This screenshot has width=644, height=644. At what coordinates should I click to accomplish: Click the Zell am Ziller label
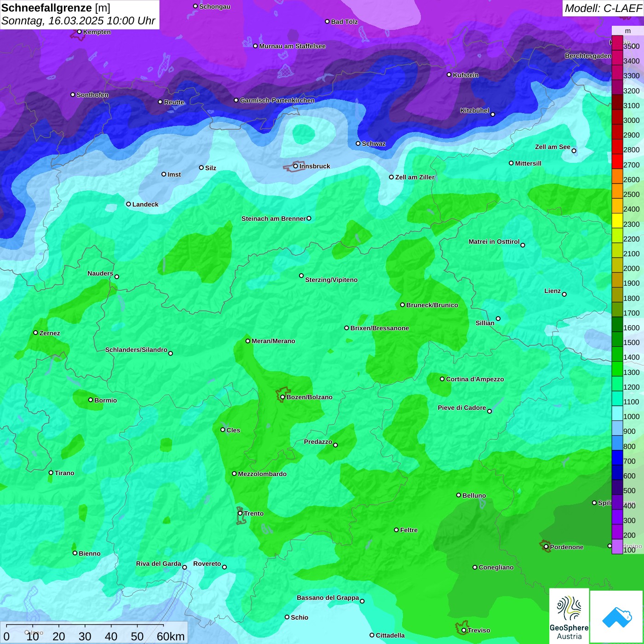(415, 177)
